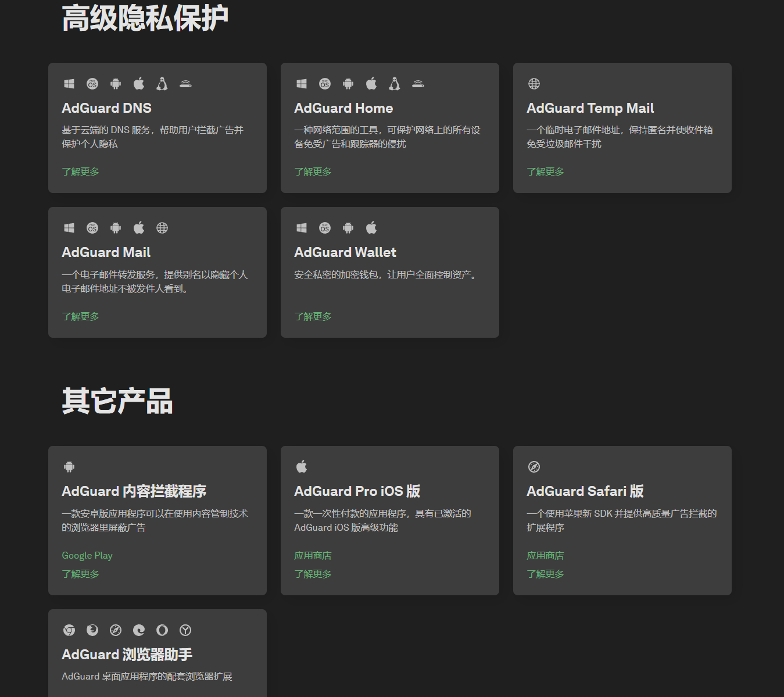
Task: Click the AdGuard Wallet card title
Action: click(345, 252)
